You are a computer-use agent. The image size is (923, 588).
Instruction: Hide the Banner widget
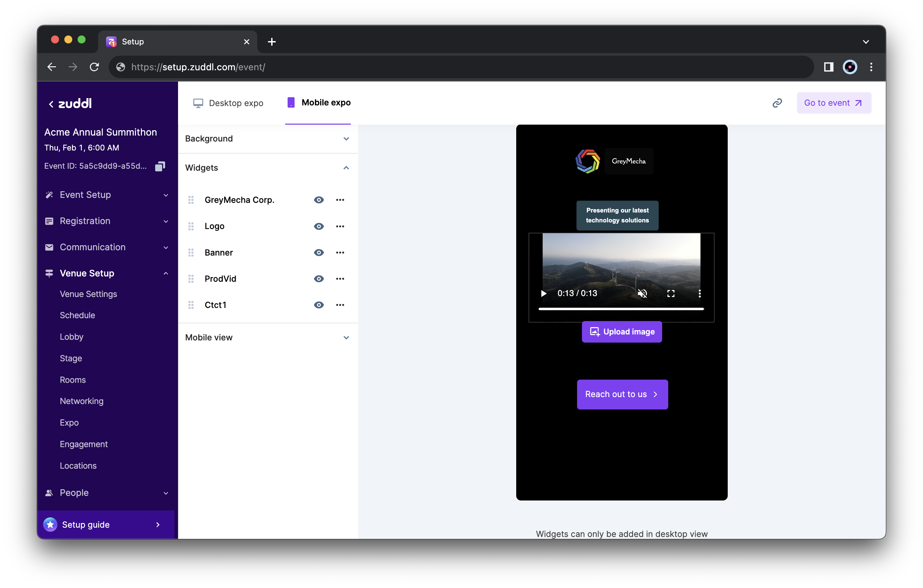(319, 253)
